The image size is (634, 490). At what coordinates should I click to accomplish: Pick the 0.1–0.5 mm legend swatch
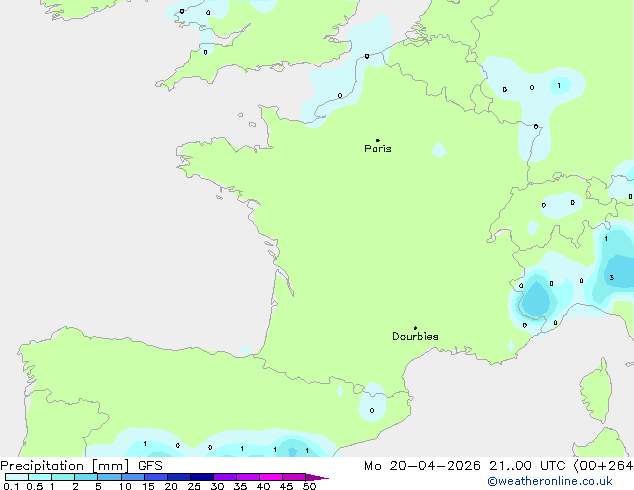17,477
